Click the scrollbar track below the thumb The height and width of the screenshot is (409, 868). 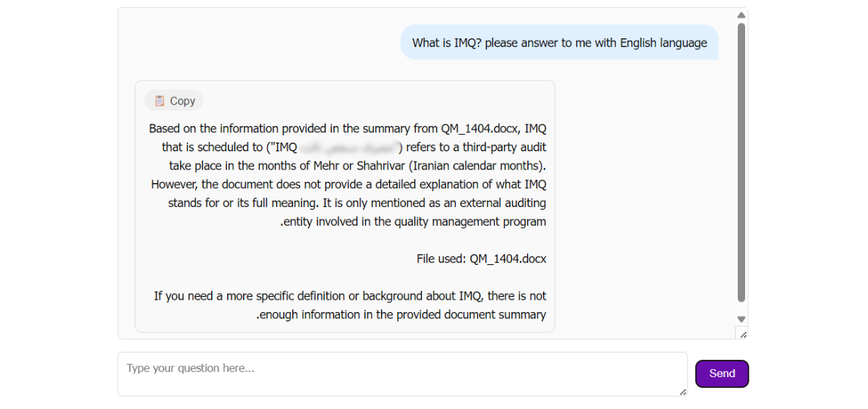[741, 308]
